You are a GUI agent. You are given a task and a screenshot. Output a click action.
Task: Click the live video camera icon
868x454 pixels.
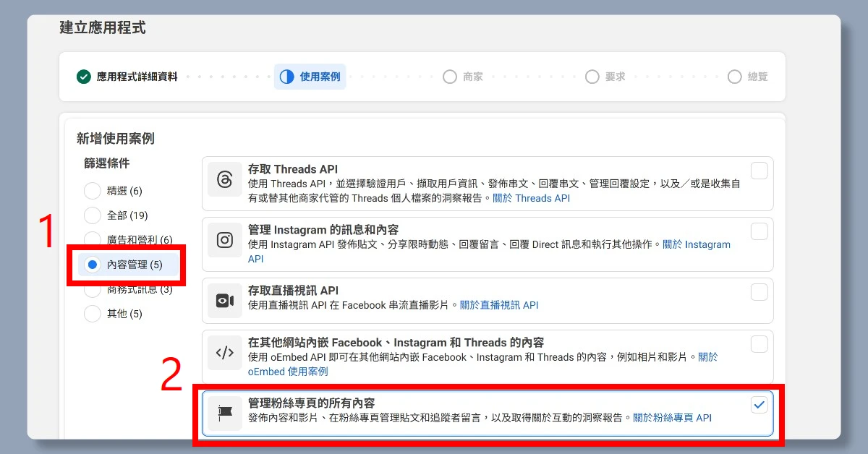224,301
